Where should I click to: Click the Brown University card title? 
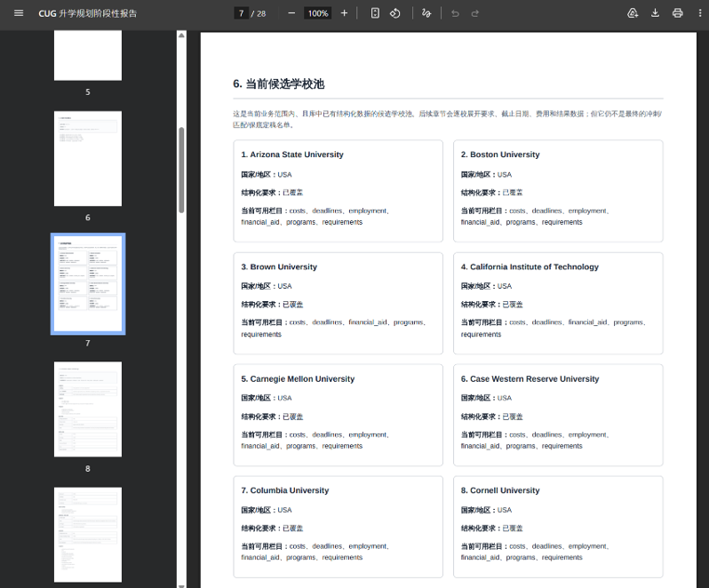[279, 266]
